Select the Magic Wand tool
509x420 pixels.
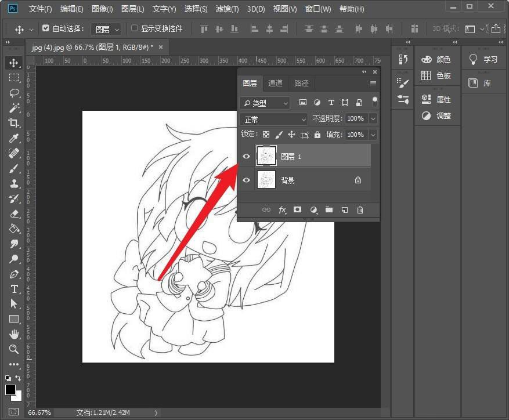pyautogui.click(x=14, y=108)
